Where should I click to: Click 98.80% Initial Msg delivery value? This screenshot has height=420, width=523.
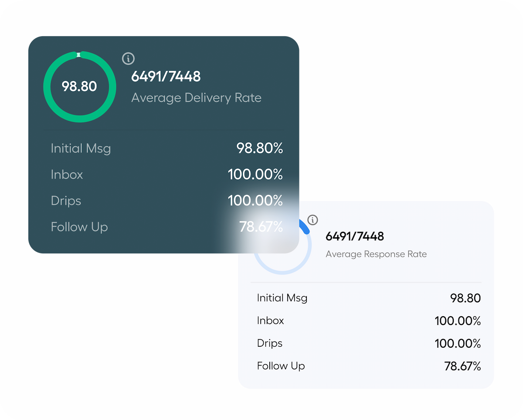259,149
